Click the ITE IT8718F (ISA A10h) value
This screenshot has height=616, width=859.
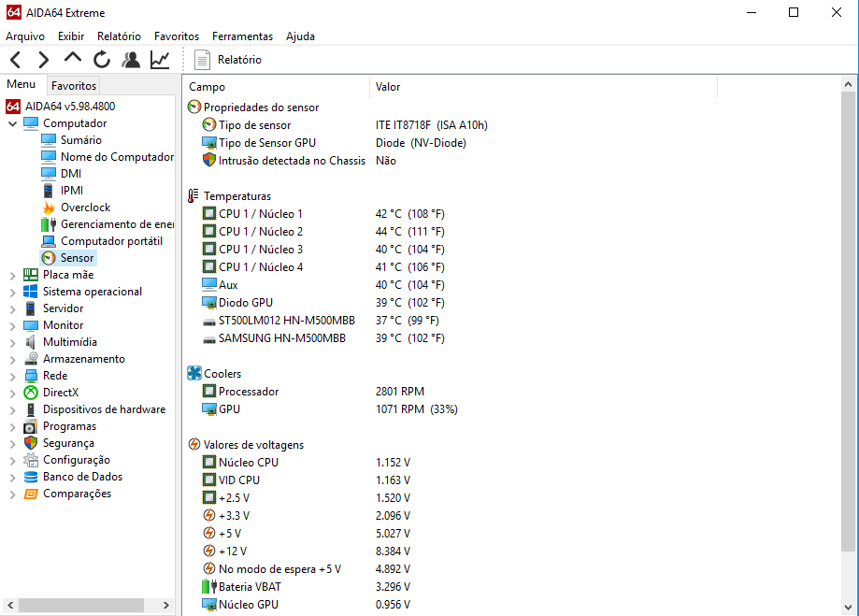tap(432, 125)
